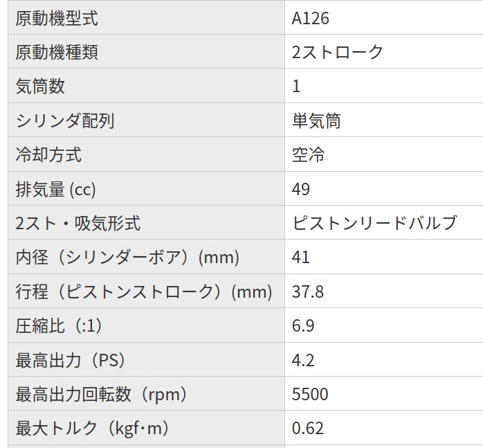Click the 冷却方式 label
Screen dimensions: 483x448
coord(48,155)
